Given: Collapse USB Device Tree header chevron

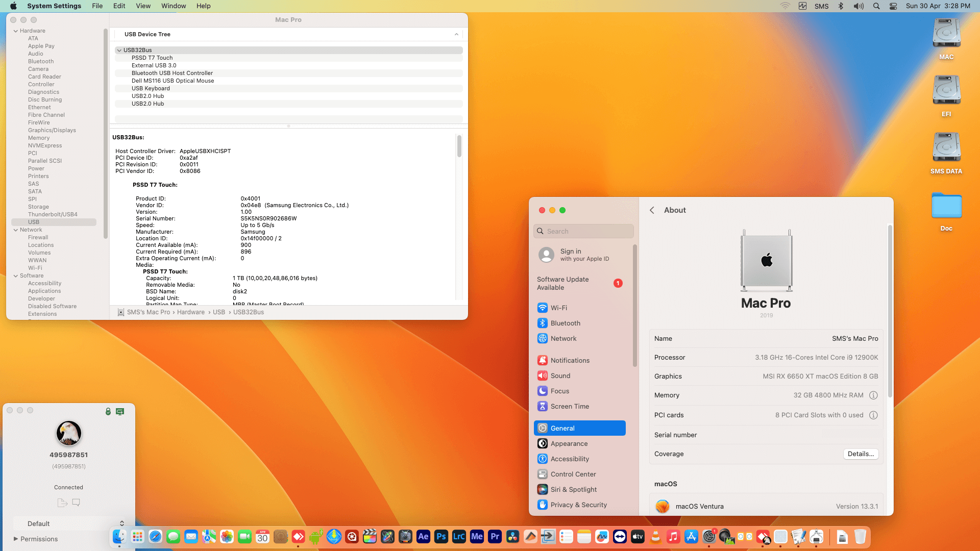Looking at the screenshot, I should [x=456, y=35].
